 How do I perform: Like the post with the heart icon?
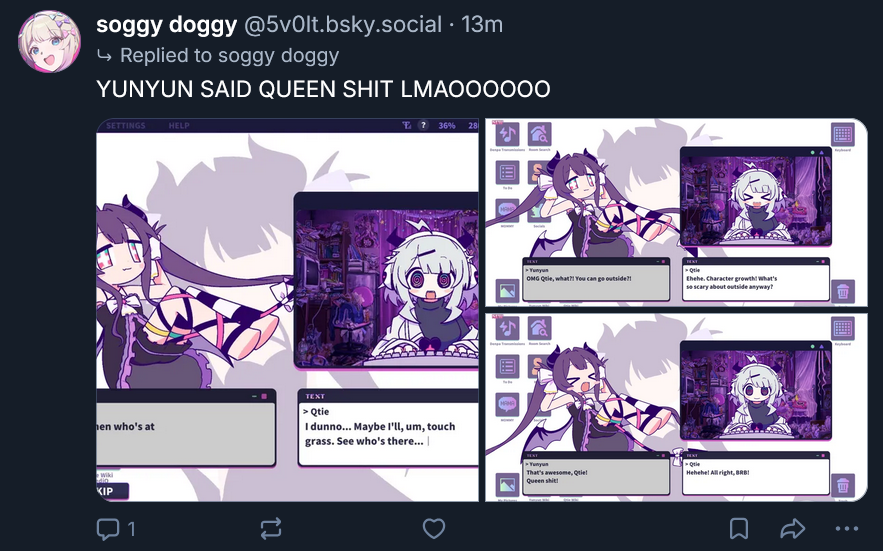pos(434,528)
